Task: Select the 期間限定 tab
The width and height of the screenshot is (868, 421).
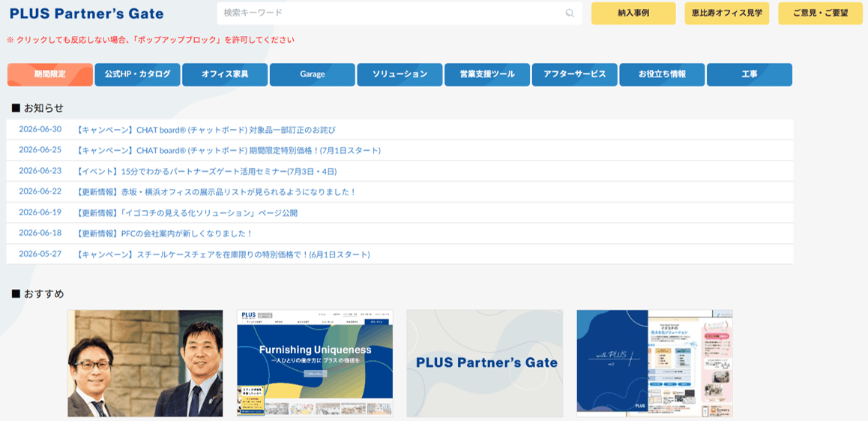Action: click(x=49, y=75)
